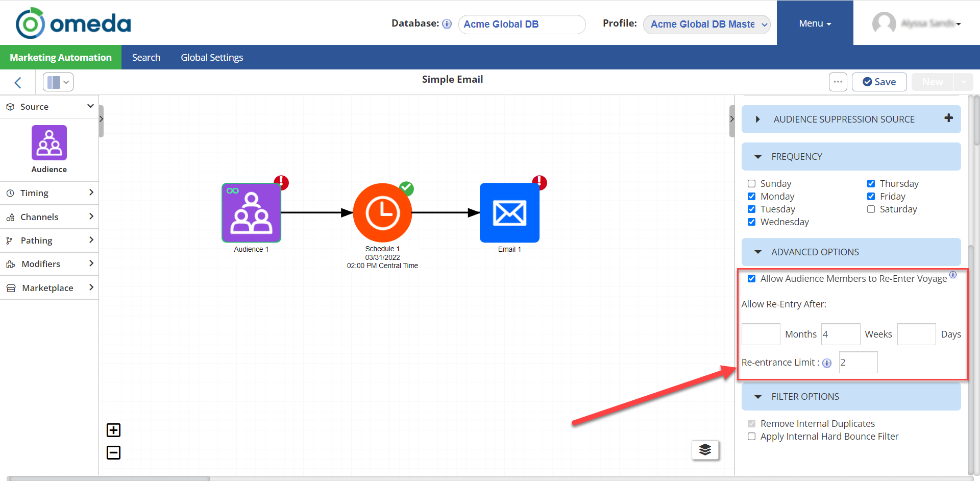Click the zoom in plus icon
Image resolution: width=980 pixels, height=481 pixels.
click(113, 430)
